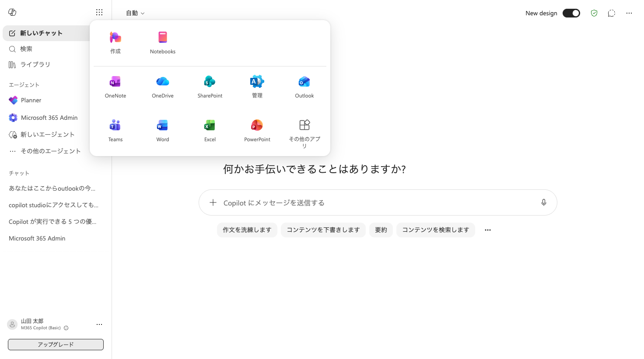Open chat Copilot が実行できる 5 つの優...
This screenshot has width=644, height=359.
pos(52,222)
